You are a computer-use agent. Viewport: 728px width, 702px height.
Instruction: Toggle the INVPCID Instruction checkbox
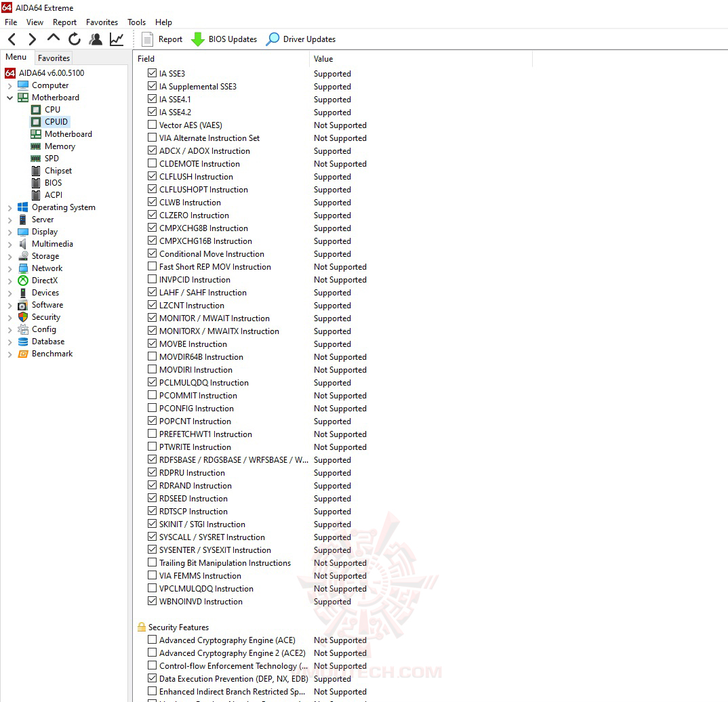tap(153, 279)
